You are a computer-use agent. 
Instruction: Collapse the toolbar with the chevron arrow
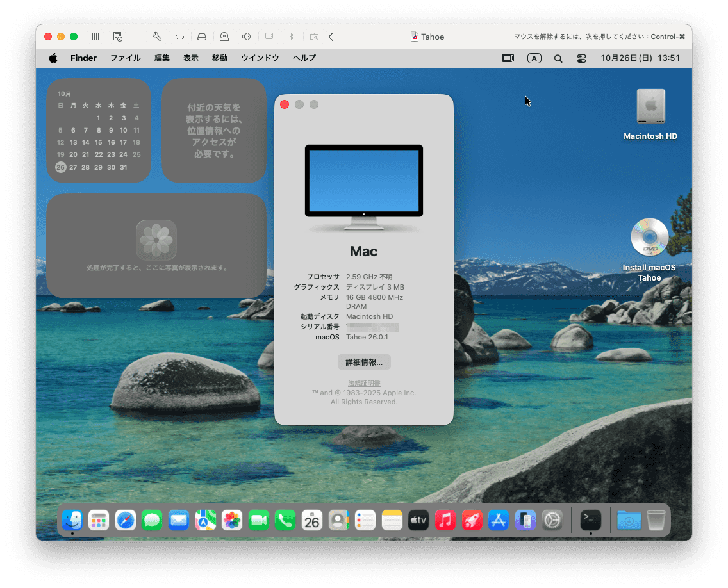(331, 37)
